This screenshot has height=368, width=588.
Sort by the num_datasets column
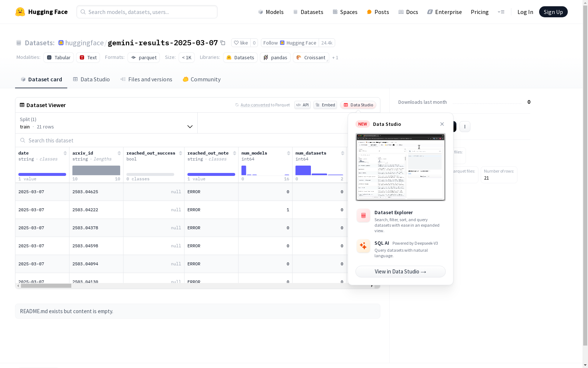pos(343,153)
